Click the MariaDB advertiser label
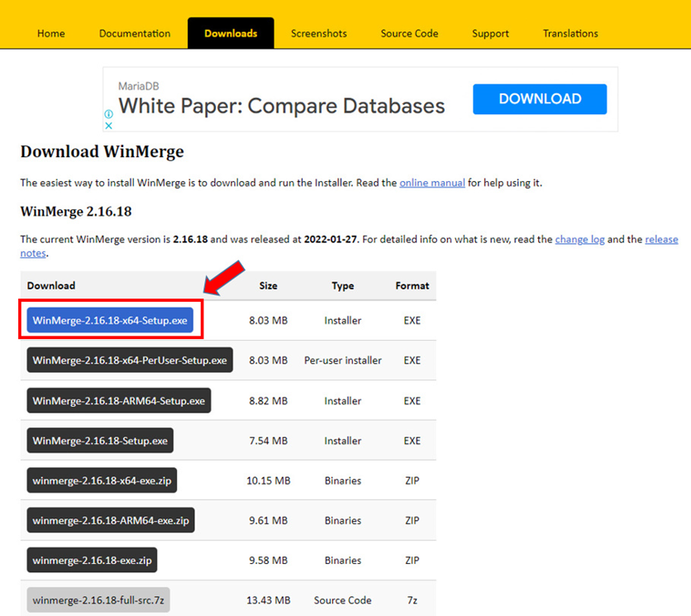 138,86
